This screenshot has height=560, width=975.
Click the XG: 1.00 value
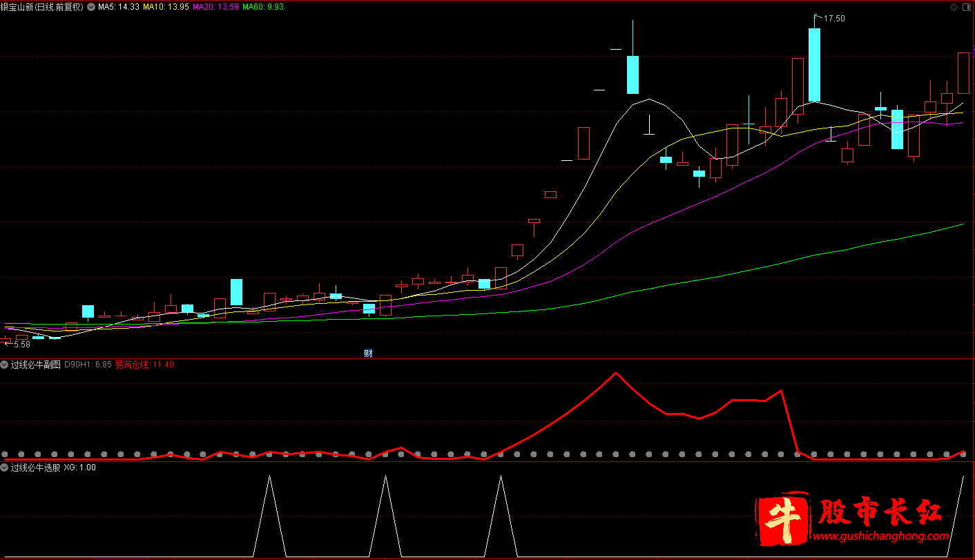click(x=80, y=467)
